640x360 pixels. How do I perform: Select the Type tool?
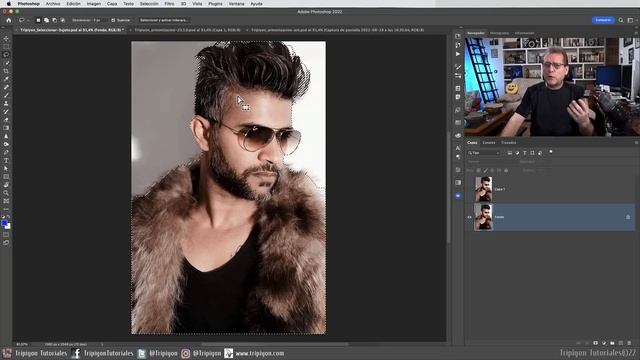6,160
